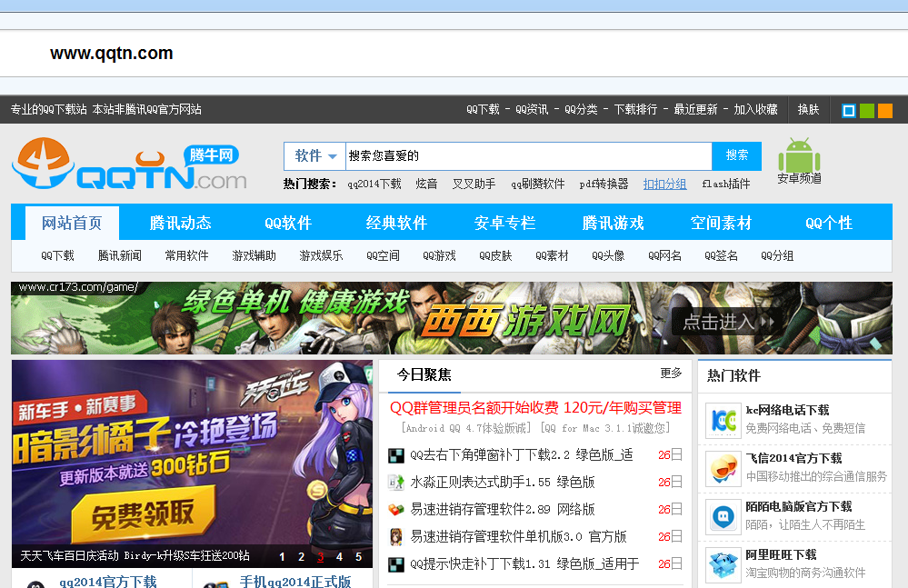Click the 换肤 skin option
This screenshot has width=908, height=588.
click(808, 109)
